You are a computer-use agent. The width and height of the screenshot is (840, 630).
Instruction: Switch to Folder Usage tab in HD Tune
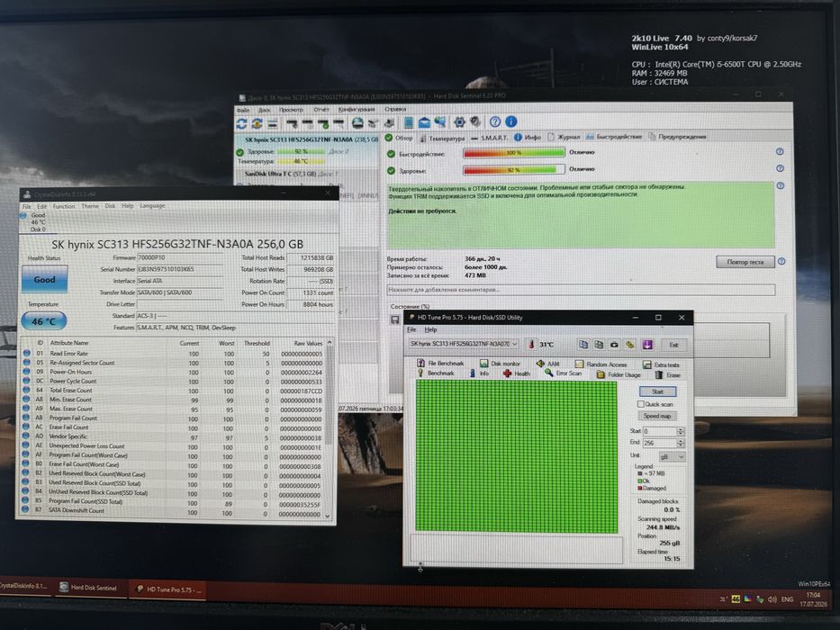pyautogui.click(x=619, y=374)
